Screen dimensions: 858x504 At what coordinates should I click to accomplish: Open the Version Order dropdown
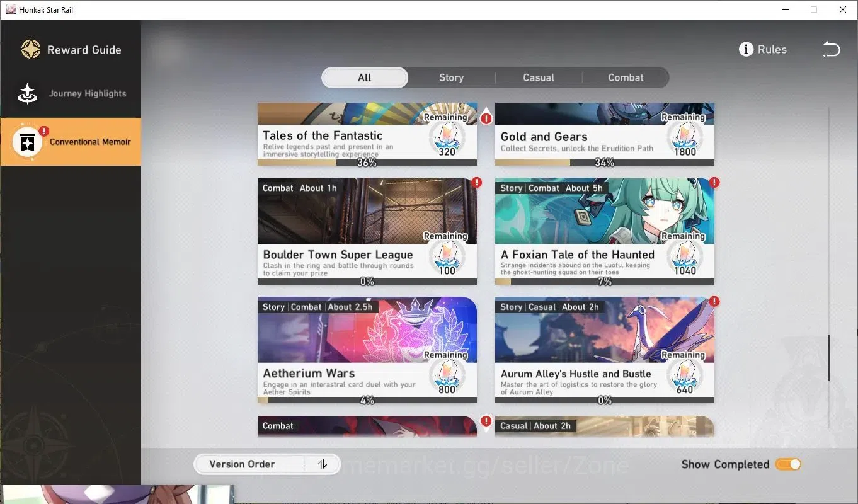(x=267, y=464)
